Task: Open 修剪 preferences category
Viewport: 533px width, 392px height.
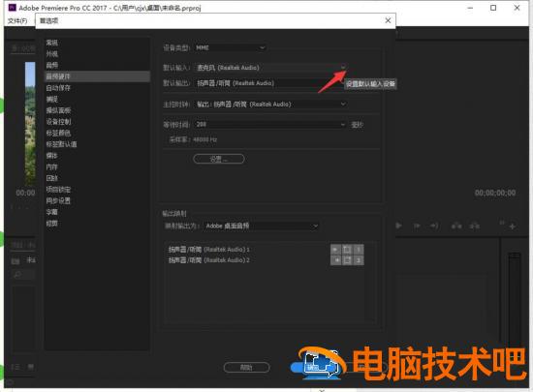Action: (x=52, y=223)
